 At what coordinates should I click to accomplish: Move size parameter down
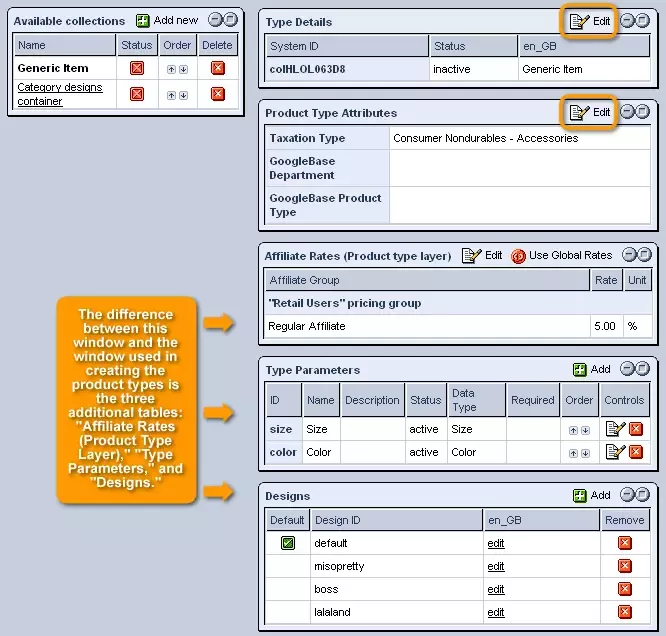tap(585, 430)
